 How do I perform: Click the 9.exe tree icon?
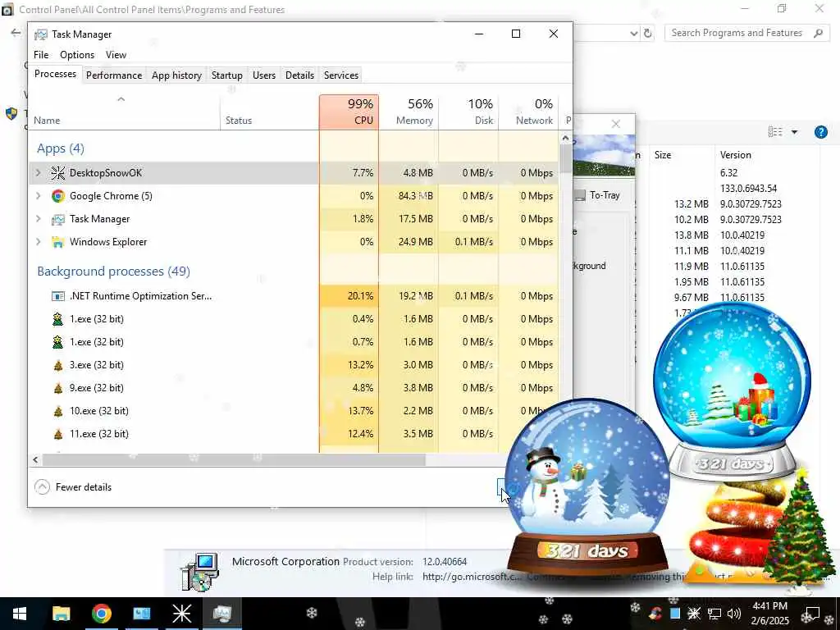pos(58,388)
